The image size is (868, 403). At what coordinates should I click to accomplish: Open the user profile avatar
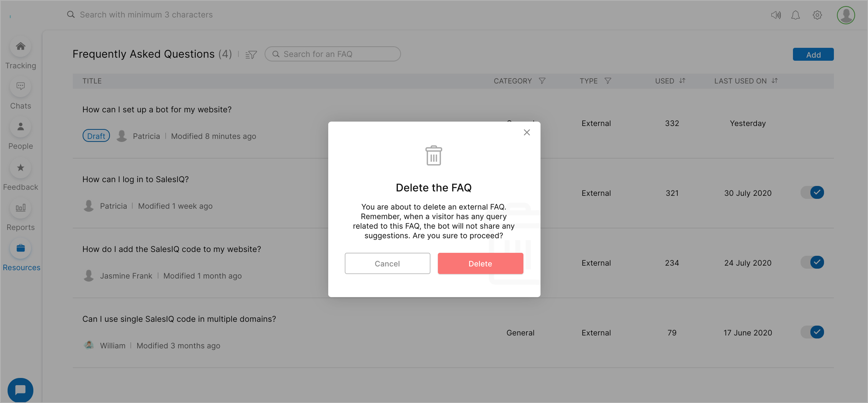(x=846, y=15)
